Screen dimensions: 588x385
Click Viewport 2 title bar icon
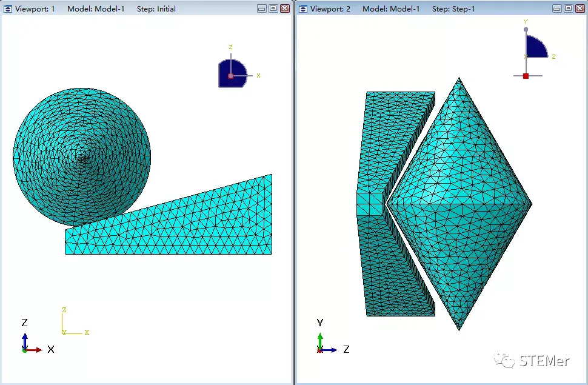[303, 8]
